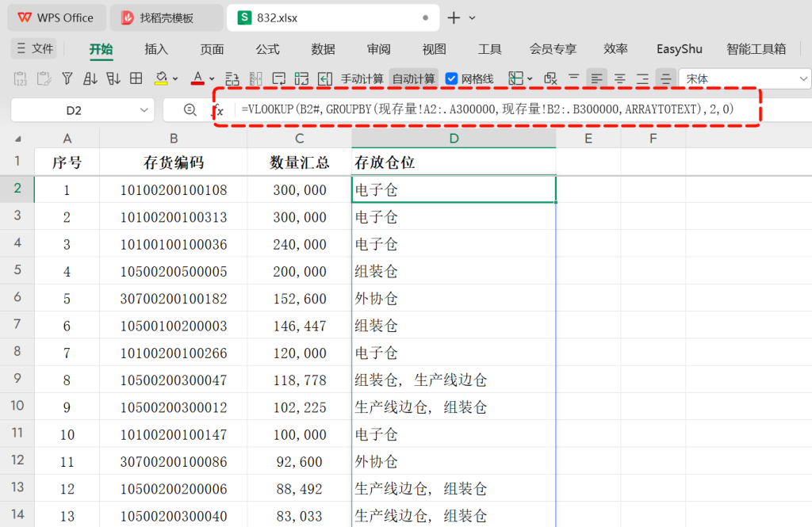Screen dimensions: 812x527
Task: Click the top align icon
Action: pyautogui.click(x=574, y=78)
